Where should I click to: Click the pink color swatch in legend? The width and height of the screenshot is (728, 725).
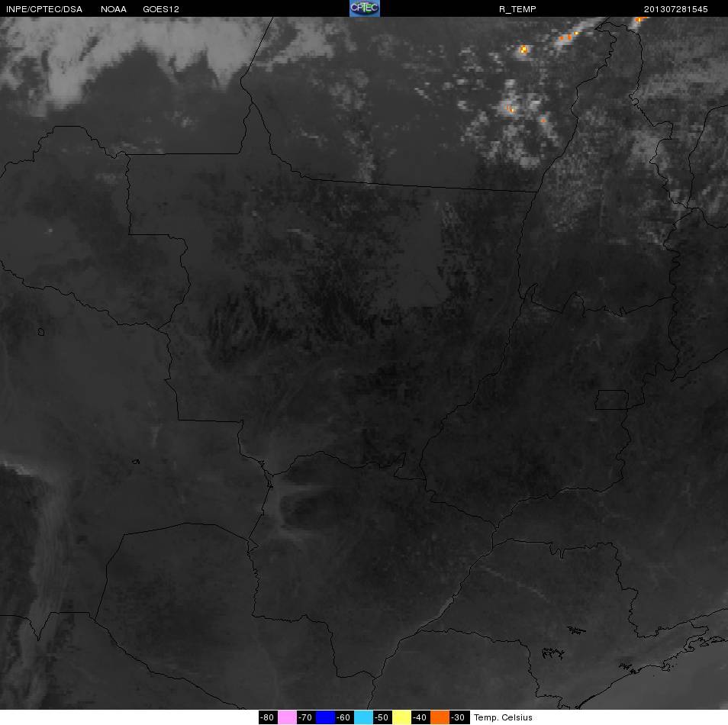pos(287,717)
